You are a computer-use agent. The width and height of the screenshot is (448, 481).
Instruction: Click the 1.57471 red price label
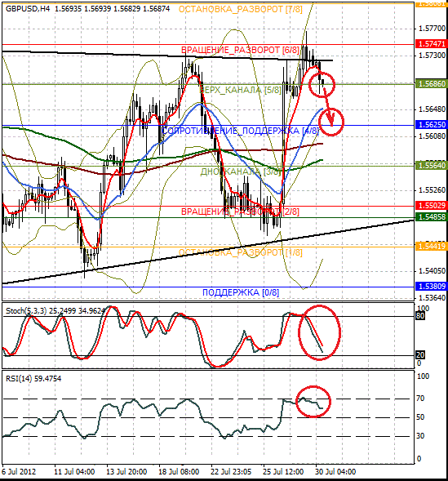coord(432,43)
